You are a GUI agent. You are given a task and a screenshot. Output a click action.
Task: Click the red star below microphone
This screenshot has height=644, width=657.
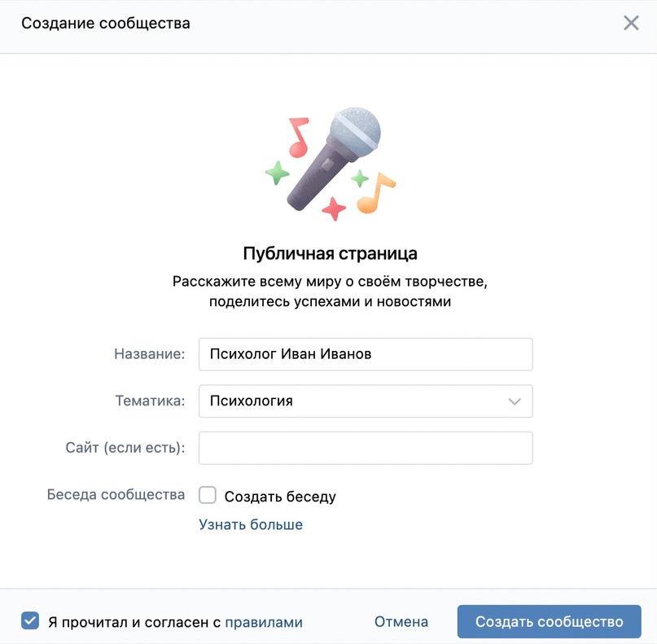(334, 208)
